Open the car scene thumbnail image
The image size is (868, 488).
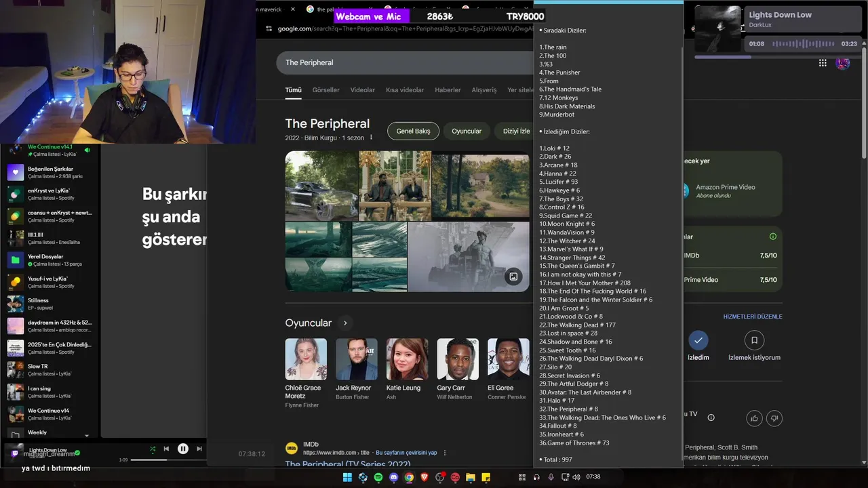point(321,185)
